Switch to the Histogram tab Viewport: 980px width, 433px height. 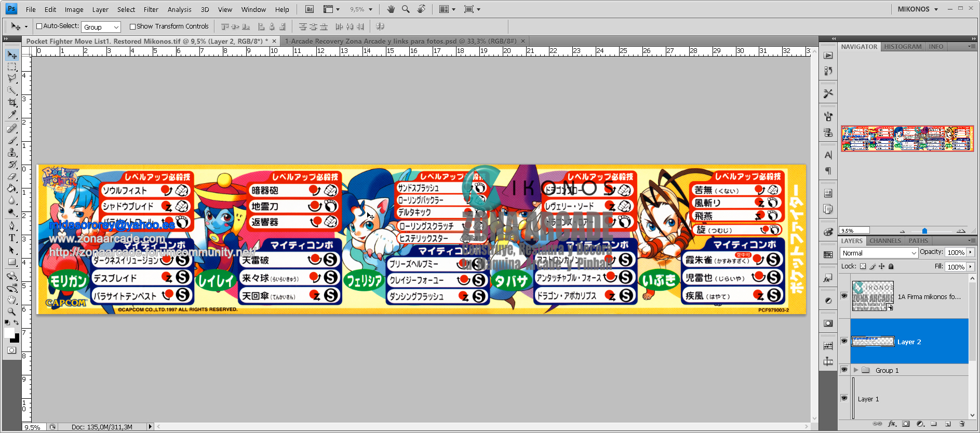[x=903, y=47]
